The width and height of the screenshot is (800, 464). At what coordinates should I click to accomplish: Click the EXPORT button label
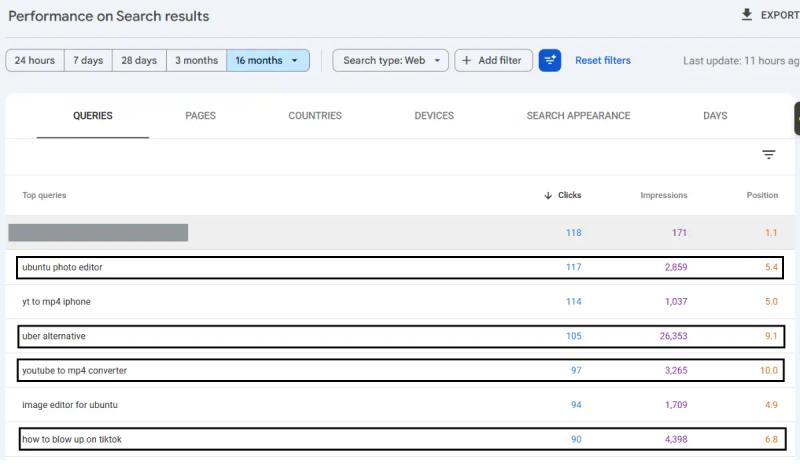tap(780, 15)
